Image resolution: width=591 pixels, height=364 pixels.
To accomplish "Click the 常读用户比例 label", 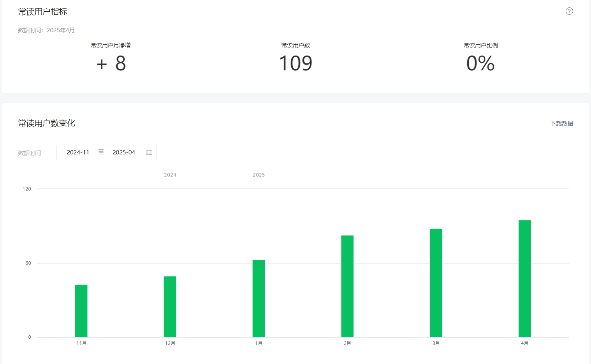I will [480, 45].
